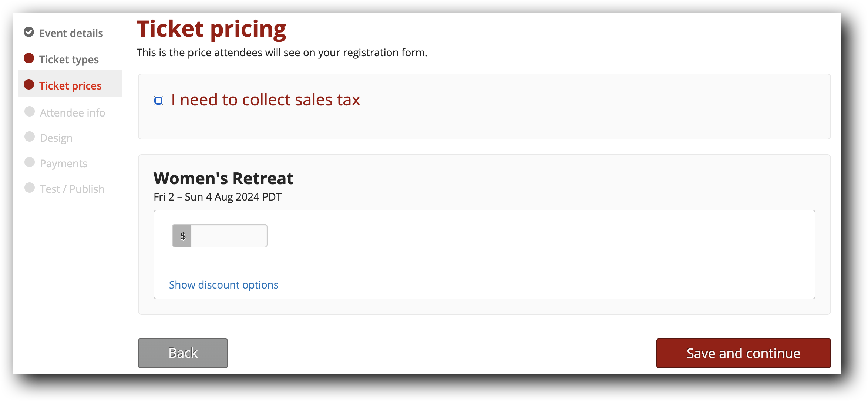Go to the Ticket types step
Image resolution: width=868 pixels, height=401 pixels.
(x=69, y=60)
